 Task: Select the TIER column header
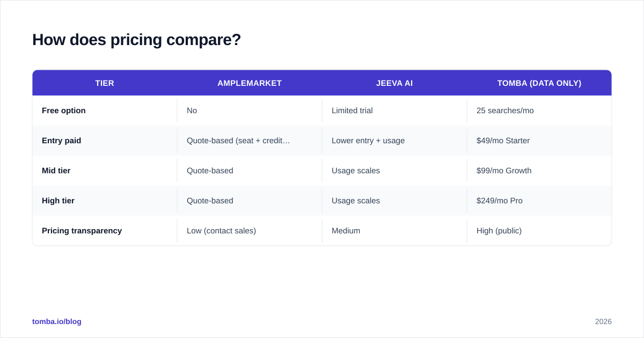(x=105, y=83)
